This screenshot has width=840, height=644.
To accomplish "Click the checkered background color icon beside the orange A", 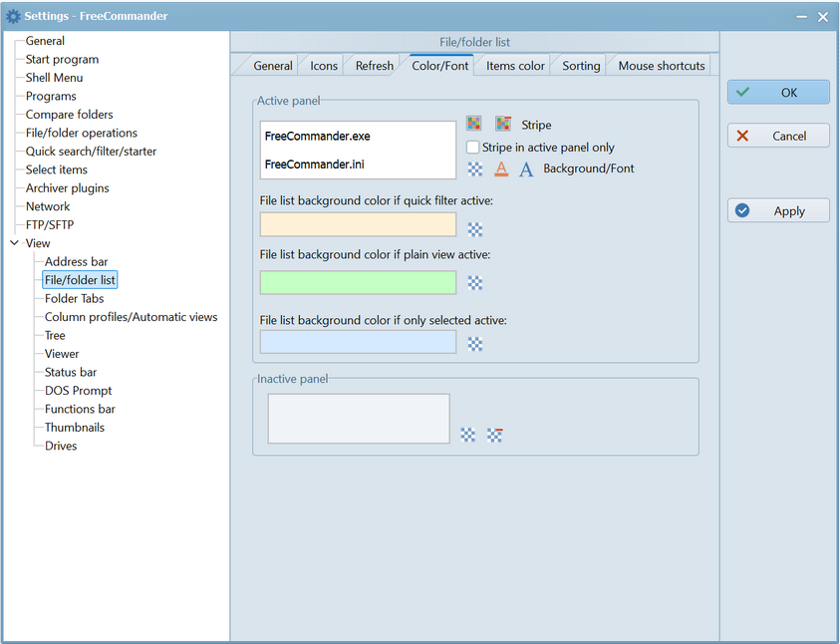I will pyautogui.click(x=475, y=169).
